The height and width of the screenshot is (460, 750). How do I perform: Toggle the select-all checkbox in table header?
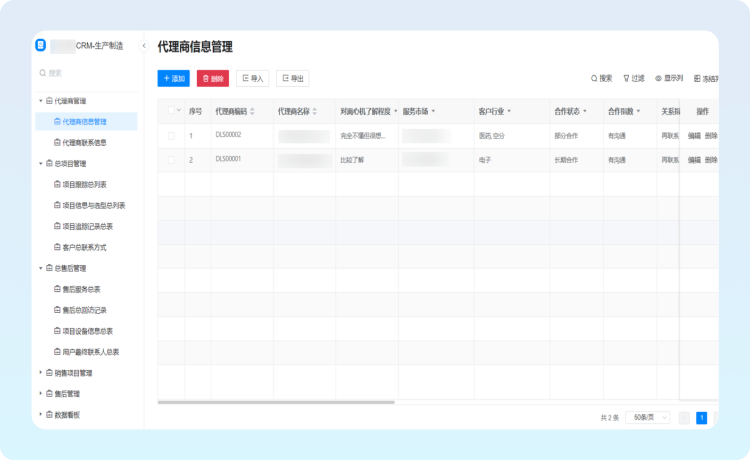[x=171, y=111]
